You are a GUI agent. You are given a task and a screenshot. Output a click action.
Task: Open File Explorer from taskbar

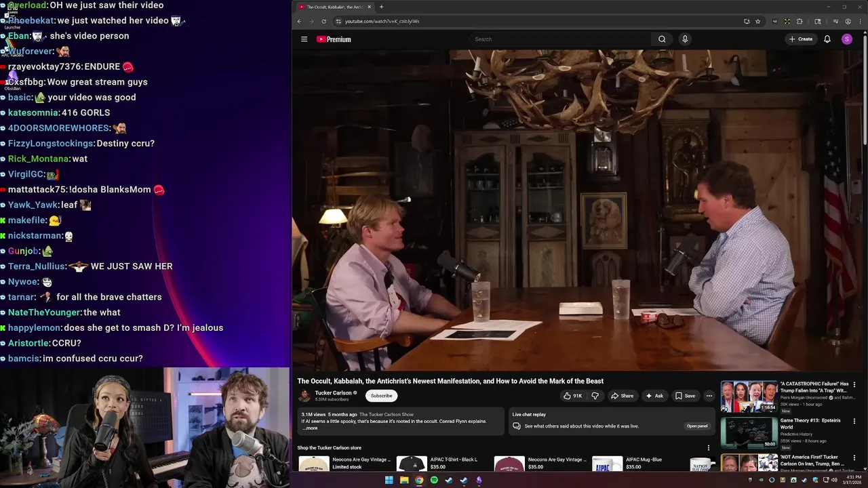point(404,480)
